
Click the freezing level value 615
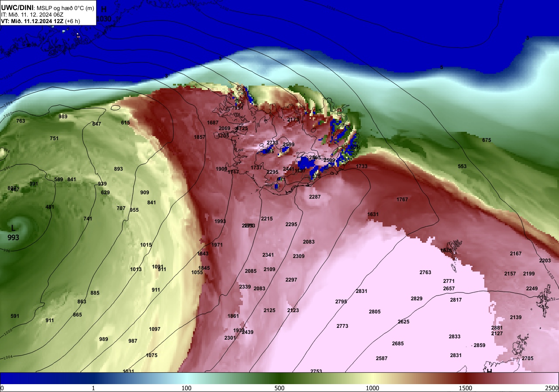pyautogui.click(x=125, y=123)
